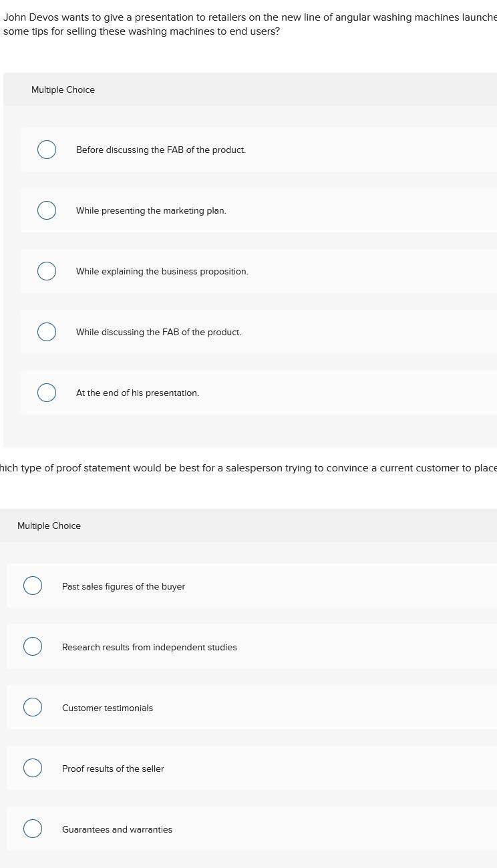This screenshot has height=868, width=497.
Task: Click answer text 'While presenting the marketing plan.'
Action: coord(151,211)
